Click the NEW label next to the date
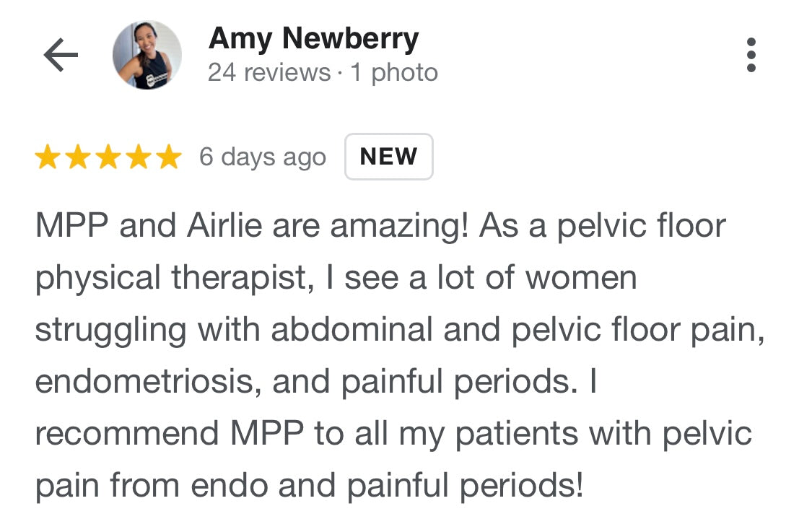The image size is (812, 519). (388, 156)
